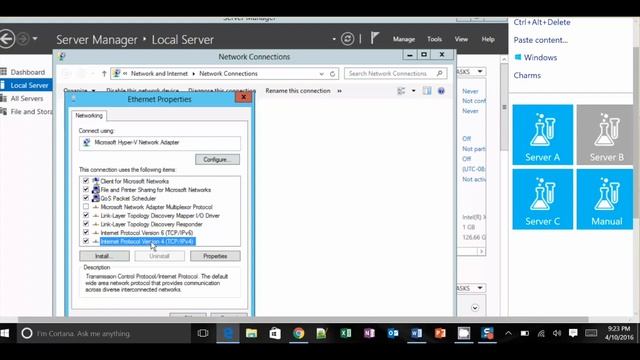Image resolution: width=640 pixels, height=360 pixels.
Task: Toggle Link-Layer Topology Discovery Responder checkbox
Action: point(86,224)
